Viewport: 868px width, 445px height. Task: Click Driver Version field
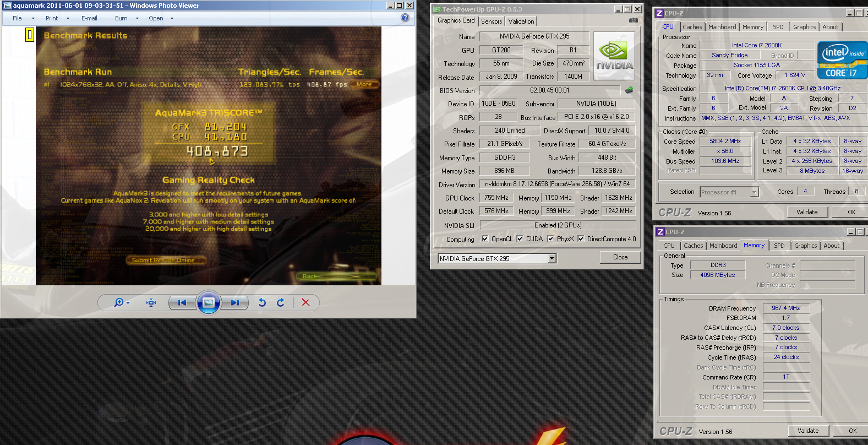pyautogui.click(x=557, y=184)
